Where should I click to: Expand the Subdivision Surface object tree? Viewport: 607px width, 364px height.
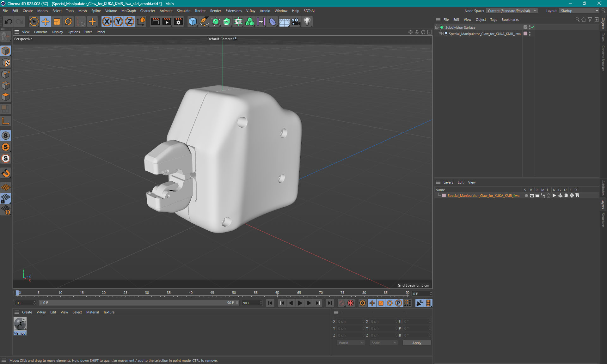point(437,27)
